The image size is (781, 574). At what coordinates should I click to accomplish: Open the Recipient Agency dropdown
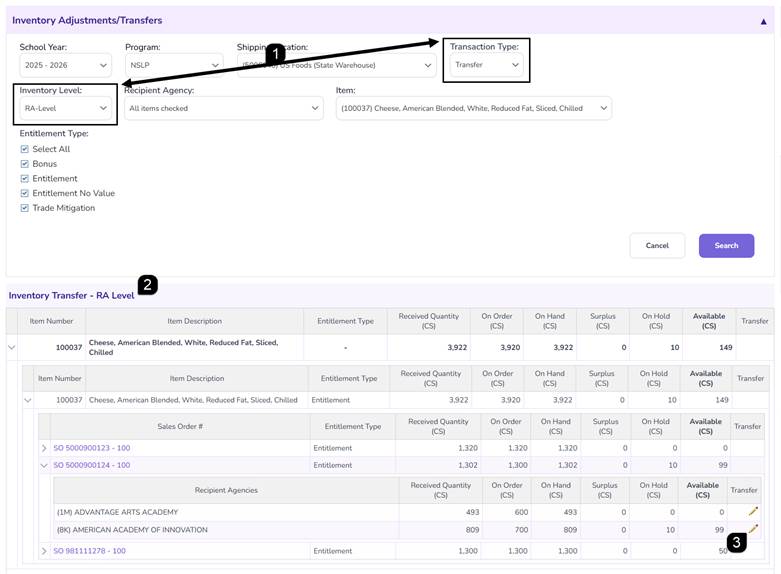[224, 108]
